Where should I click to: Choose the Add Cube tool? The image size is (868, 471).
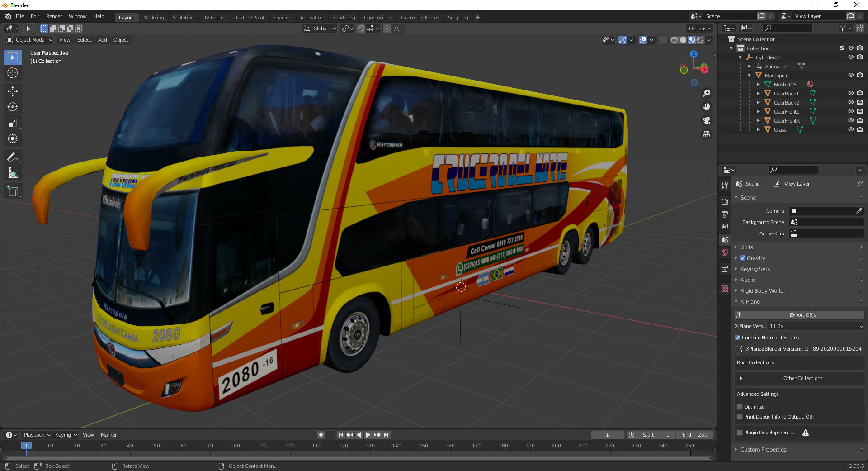pyautogui.click(x=13, y=192)
